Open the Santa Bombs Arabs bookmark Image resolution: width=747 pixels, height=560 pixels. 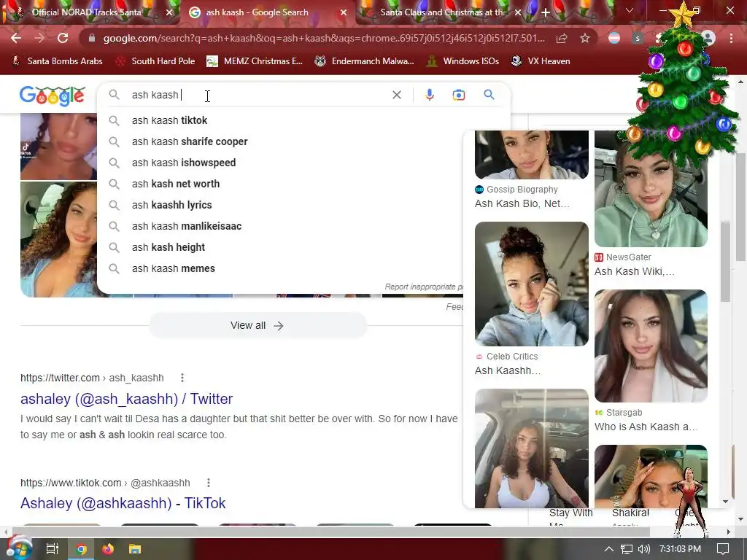tap(57, 61)
